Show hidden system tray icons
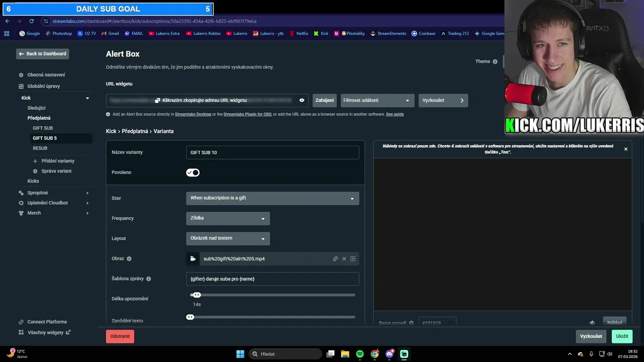The width and height of the screenshot is (644, 362). tap(570, 354)
